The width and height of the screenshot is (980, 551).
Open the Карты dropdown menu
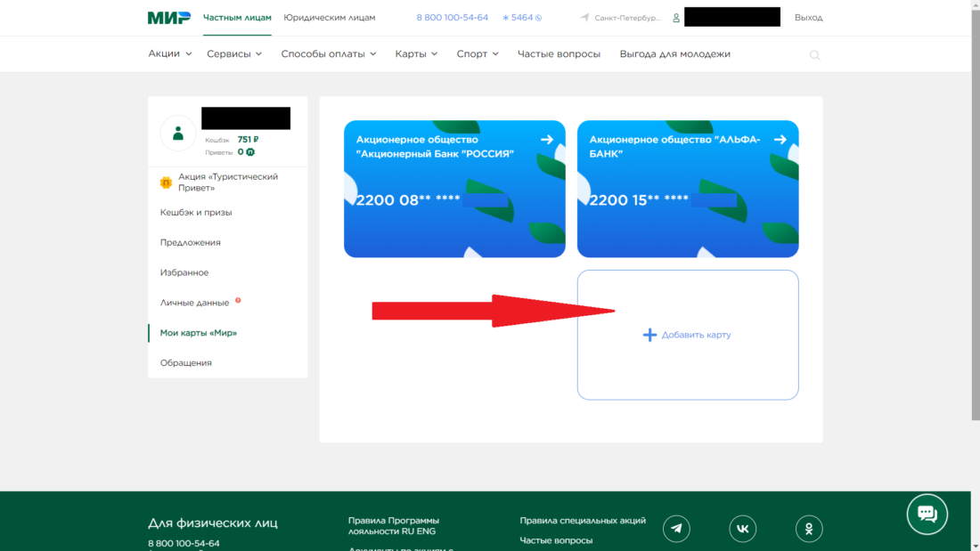[416, 54]
